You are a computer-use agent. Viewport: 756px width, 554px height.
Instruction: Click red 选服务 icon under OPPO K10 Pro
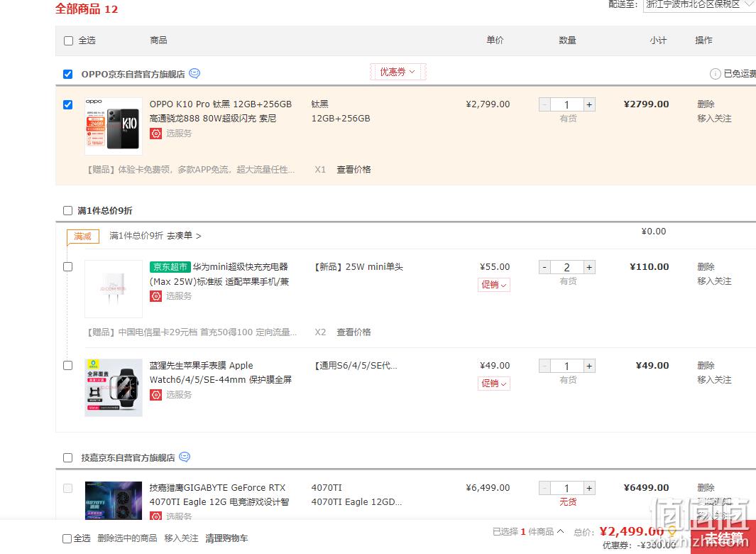(x=155, y=134)
